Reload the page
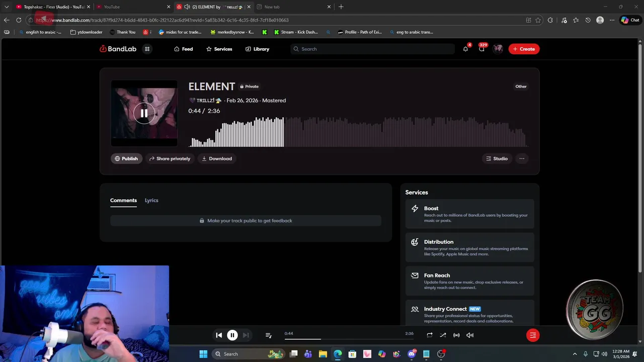Image resolution: width=644 pixels, height=362 pixels. 19,20
